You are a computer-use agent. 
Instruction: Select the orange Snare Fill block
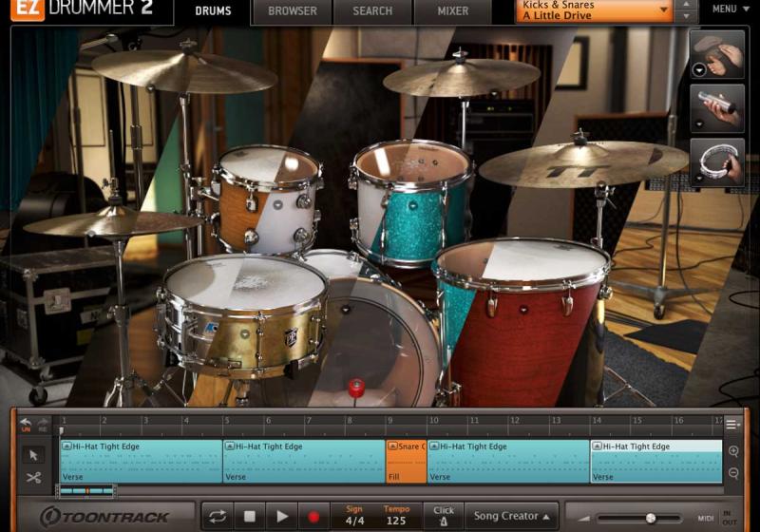tap(407, 461)
